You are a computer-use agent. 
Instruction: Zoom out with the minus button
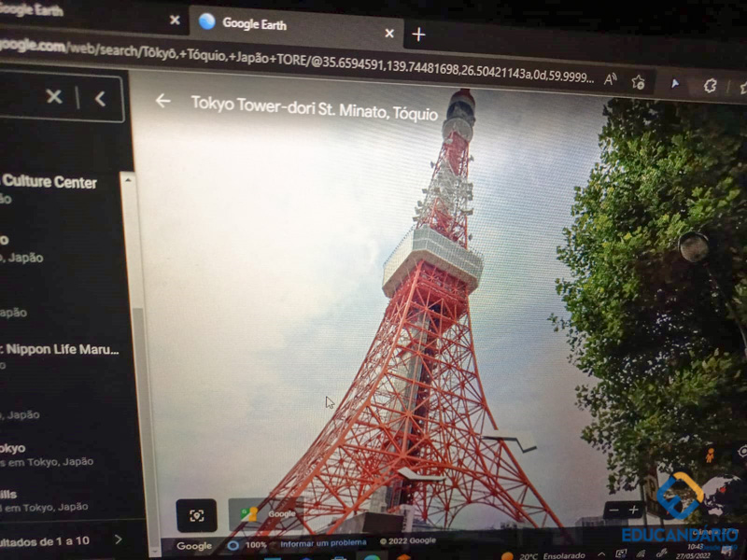click(613, 511)
